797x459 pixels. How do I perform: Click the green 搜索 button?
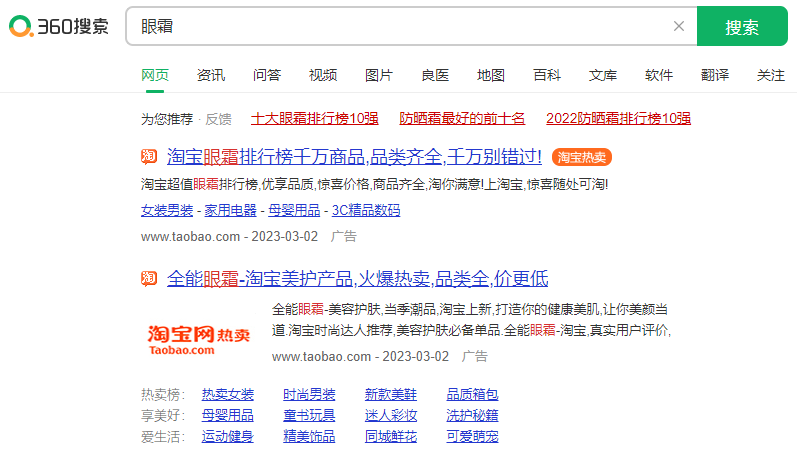pyautogui.click(x=742, y=26)
